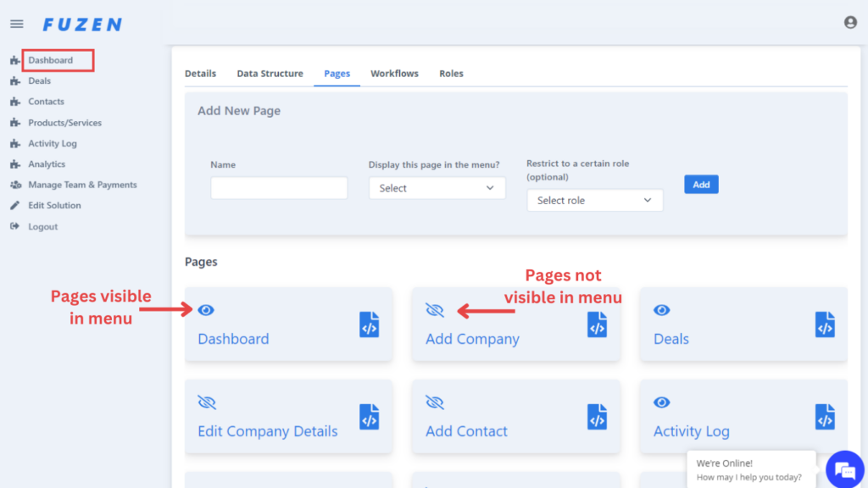Click the puzzle icon beside Dashboard
Image resolution: width=868 pixels, height=488 pixels.
pyautogui.click(x=15, y=60)
